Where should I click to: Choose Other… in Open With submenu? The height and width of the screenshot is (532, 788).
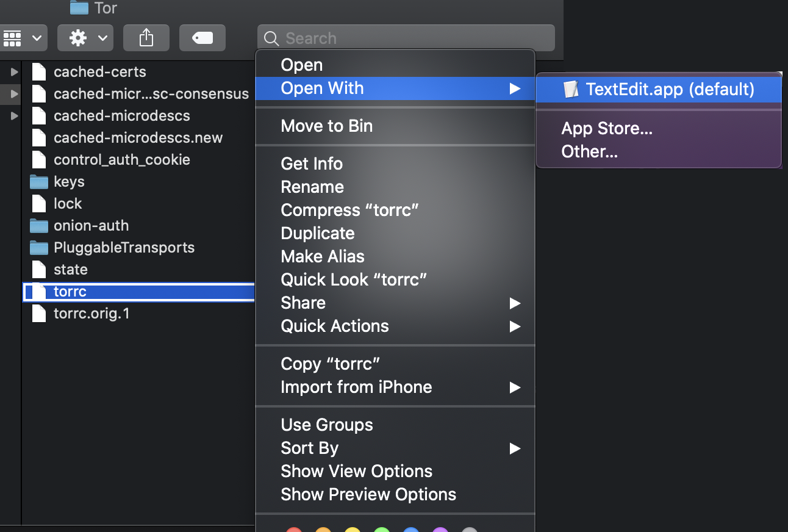(x=589, y=152)
